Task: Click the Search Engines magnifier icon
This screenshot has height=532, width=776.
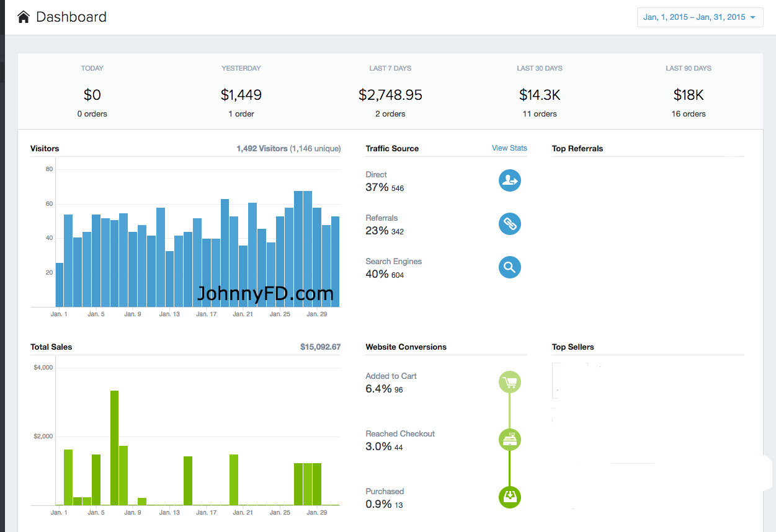Action: point(510,267)
